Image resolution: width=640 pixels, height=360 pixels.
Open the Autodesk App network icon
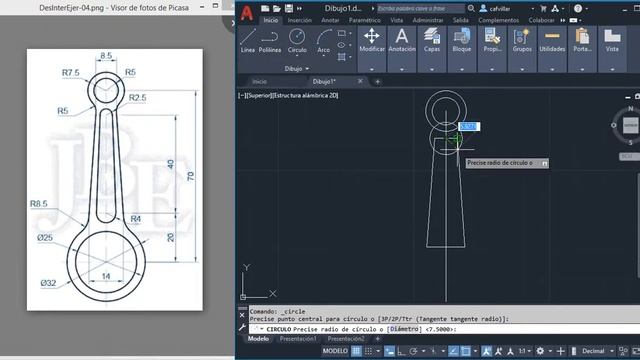(555, 8)
